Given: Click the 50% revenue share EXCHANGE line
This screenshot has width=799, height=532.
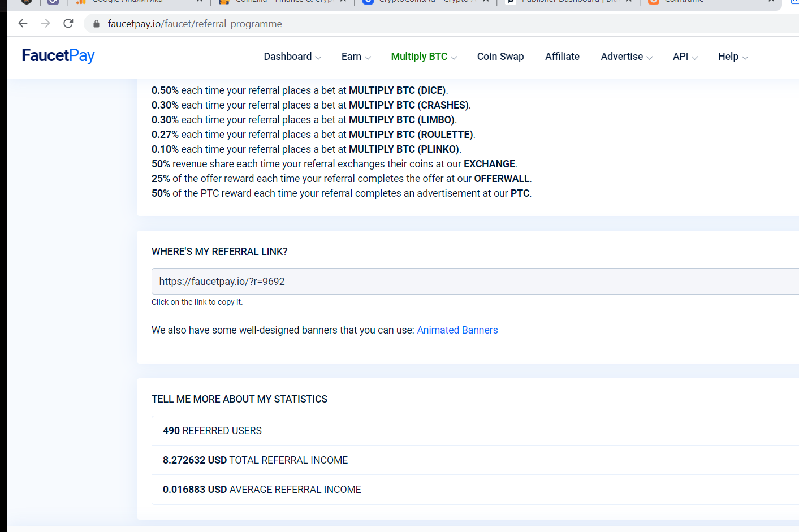Looking at the screenshot, I should (x=334, y=164).
